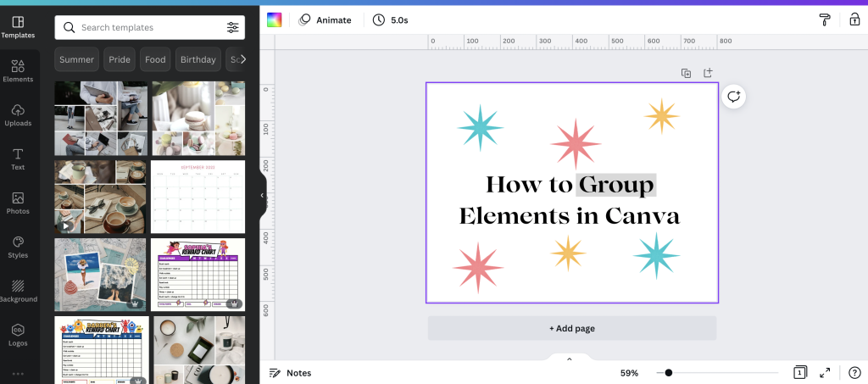The height and width of the screenshot is (384, 868).
Task: Open the rainbow background color picker
Action: (x=274, y=19)
